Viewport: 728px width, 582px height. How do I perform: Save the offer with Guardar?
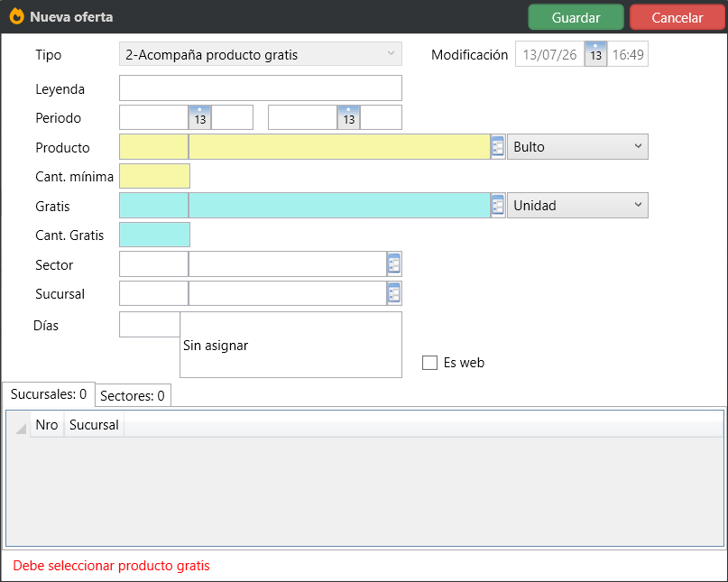576,17
